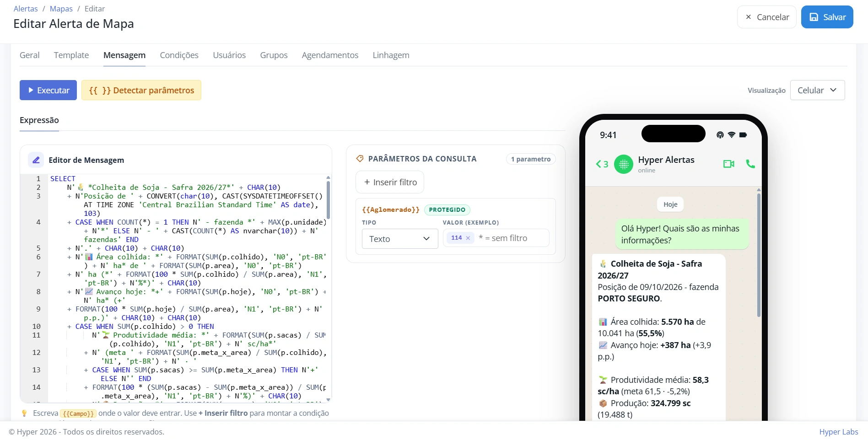Switch to the Geral tab
The image size is (868, 440).
(x=30, y=55)
